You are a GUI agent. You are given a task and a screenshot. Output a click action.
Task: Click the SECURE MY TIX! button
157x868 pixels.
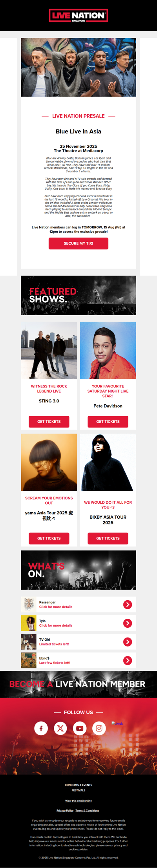point(78,243)
